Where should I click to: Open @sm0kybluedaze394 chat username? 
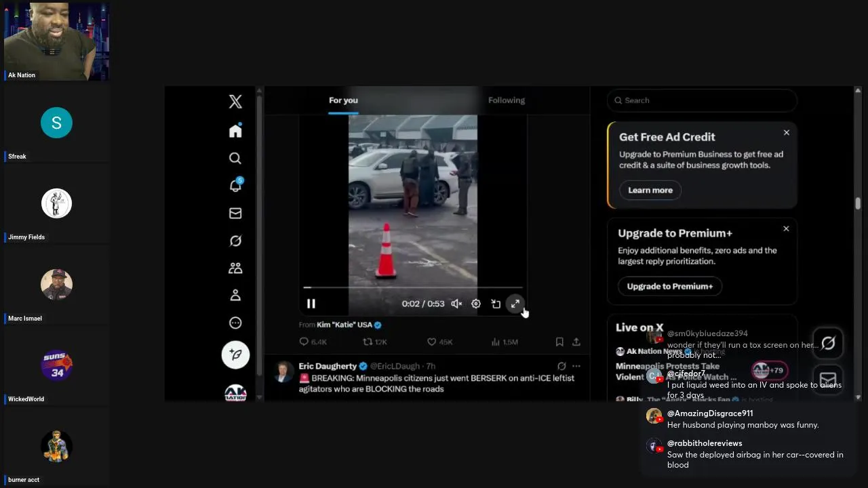point(707,333)
